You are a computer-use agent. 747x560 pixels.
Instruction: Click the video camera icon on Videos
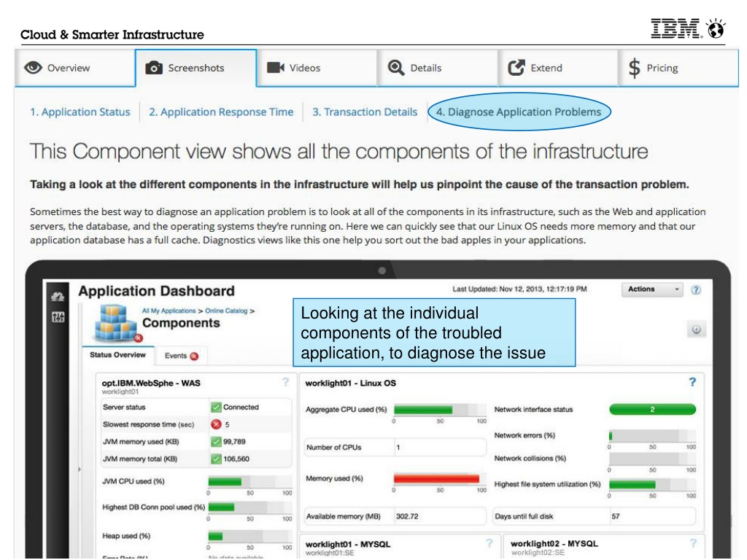pos(275,68)
